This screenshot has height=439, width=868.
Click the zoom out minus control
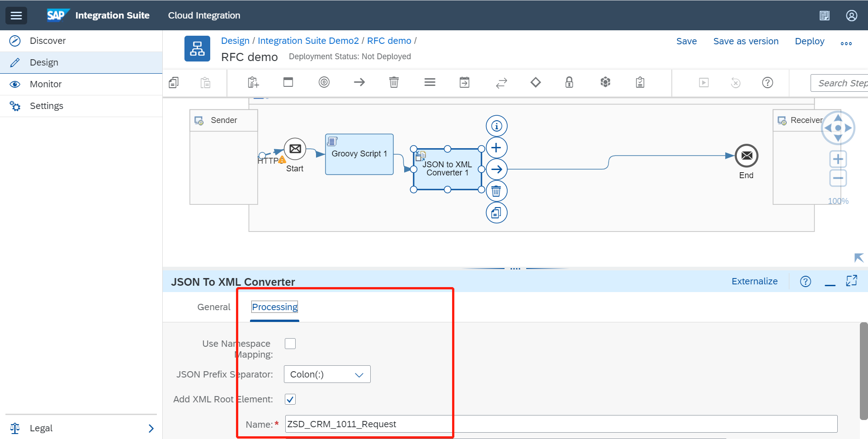[x=838, y=178]
